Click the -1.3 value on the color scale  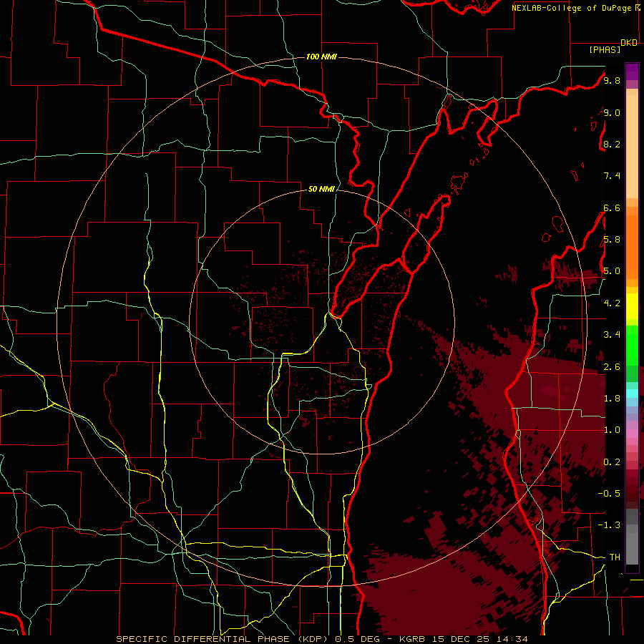click(609, 525)
